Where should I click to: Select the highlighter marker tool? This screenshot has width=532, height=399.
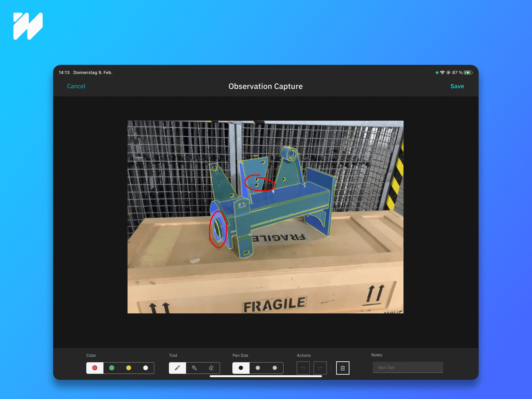194,368
